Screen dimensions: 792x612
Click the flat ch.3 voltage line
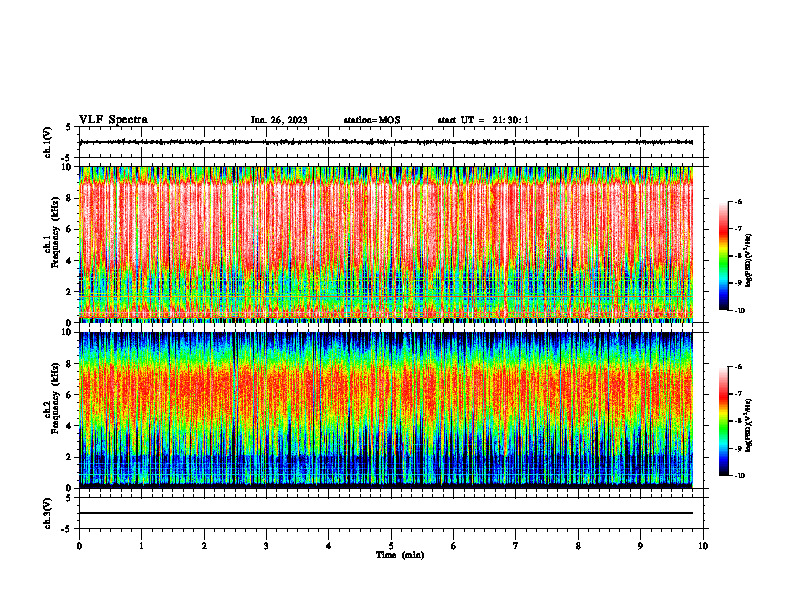[x=386, y=513]
